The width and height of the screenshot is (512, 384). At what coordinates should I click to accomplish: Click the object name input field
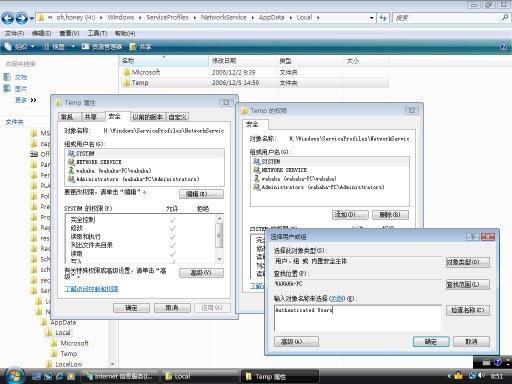click(x=358, y=318)
